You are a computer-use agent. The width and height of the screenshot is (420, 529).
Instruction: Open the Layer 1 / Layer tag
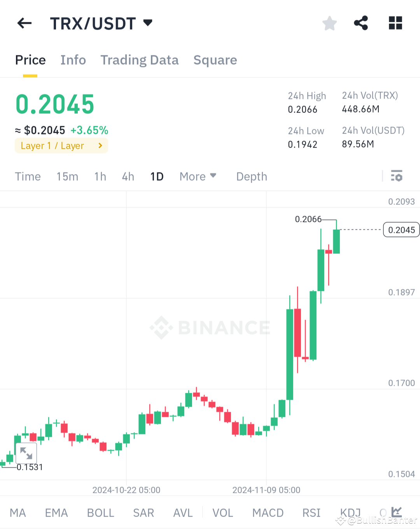click(61, 146)
